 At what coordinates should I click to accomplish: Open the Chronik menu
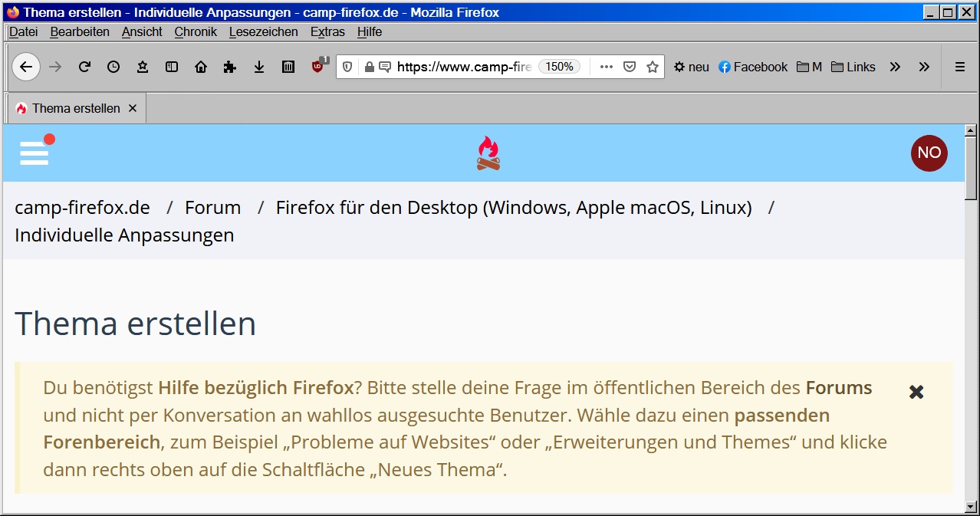[196, 32]
